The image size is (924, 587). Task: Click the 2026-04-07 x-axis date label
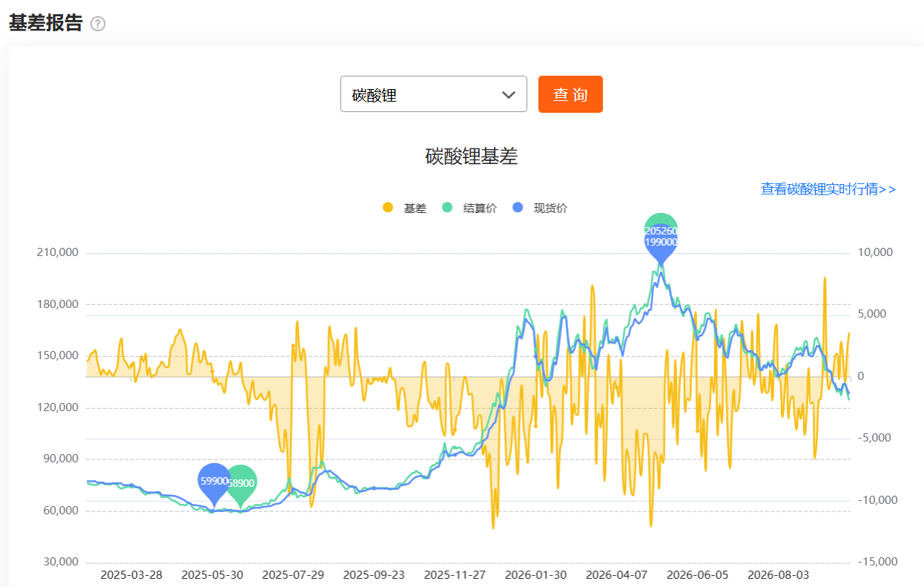point(616,574)
